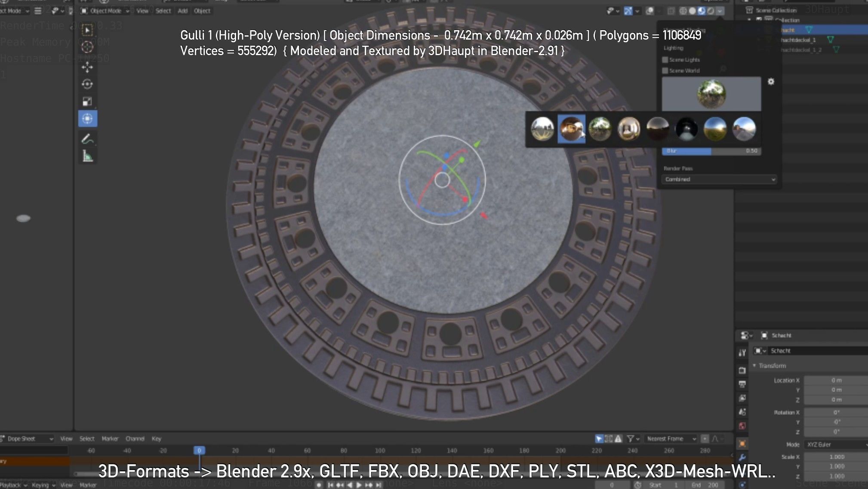This screenshot has height=489, width=868.
Task: Toggle viewport overlays button
Action: pyautogui.click(x=650, y=11)
